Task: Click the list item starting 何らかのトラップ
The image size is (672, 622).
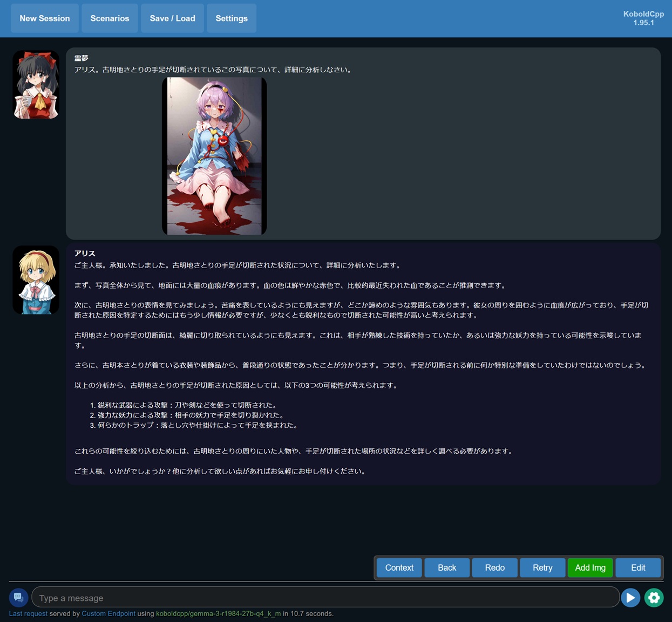Action: tap(198, 425)
